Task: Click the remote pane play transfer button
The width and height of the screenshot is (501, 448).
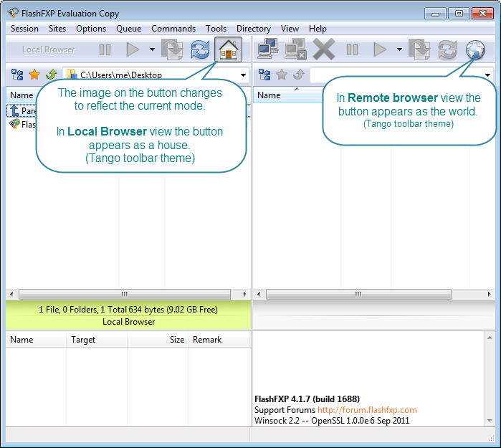Action: point(380,49)
